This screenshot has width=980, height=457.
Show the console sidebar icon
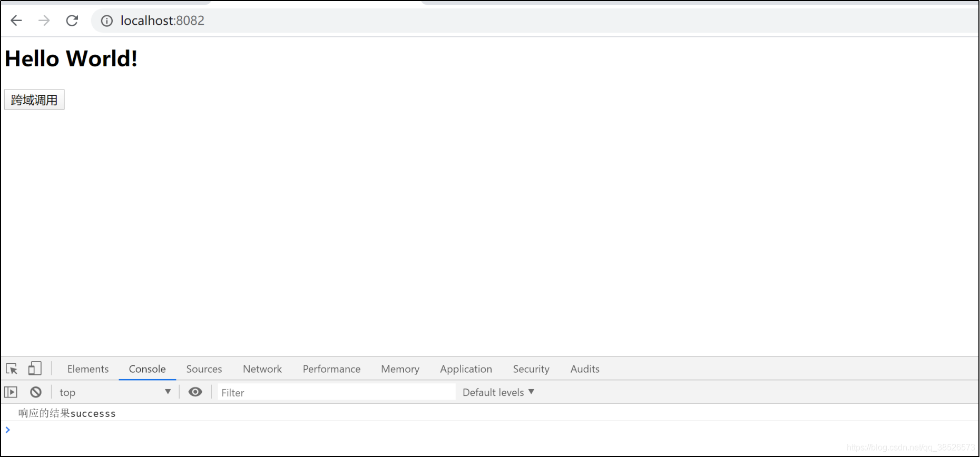point(11,392)
